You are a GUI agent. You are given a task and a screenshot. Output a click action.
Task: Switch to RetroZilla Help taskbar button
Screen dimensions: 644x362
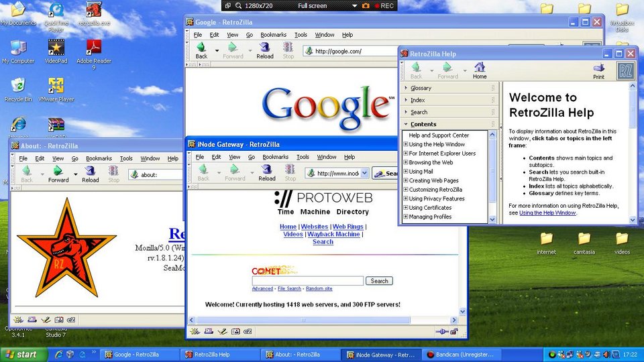pyautogui.click(x=221, y=355)
